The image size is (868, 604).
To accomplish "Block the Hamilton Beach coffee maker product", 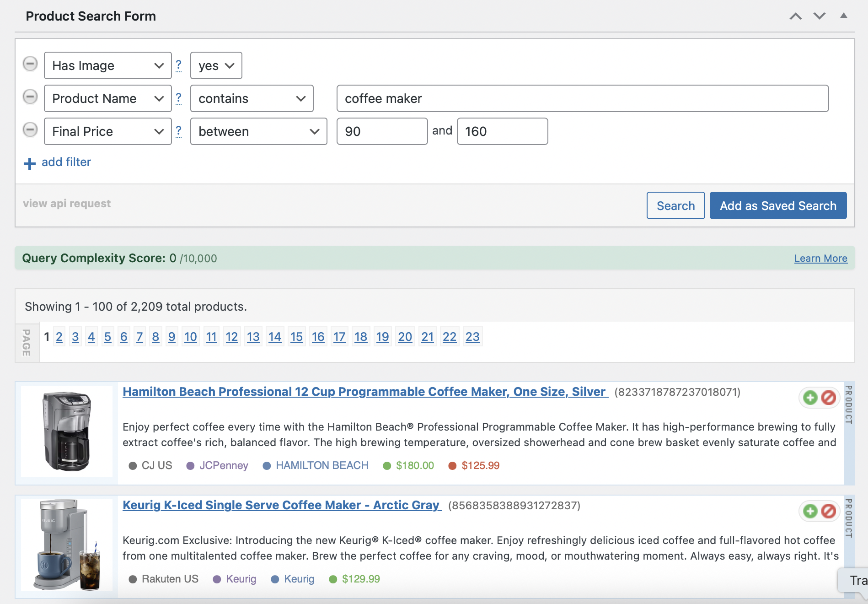I will click(x=829, y=398).
